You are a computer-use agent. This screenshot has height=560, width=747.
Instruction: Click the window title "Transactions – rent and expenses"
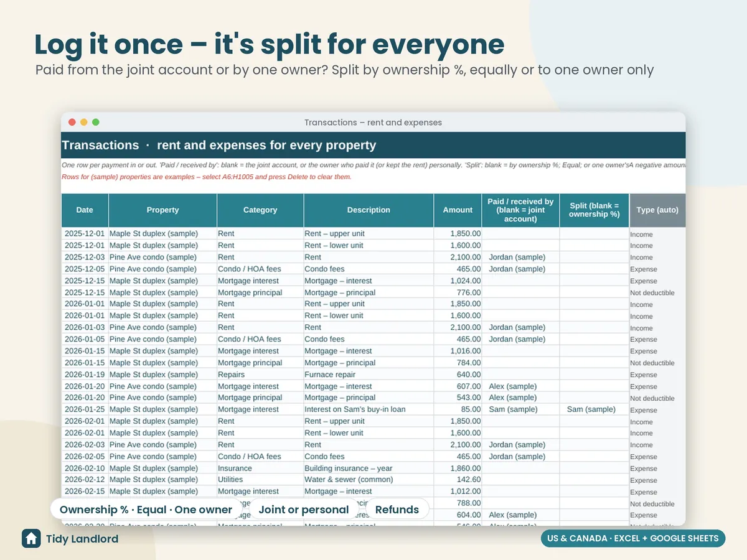pos(373,123)
